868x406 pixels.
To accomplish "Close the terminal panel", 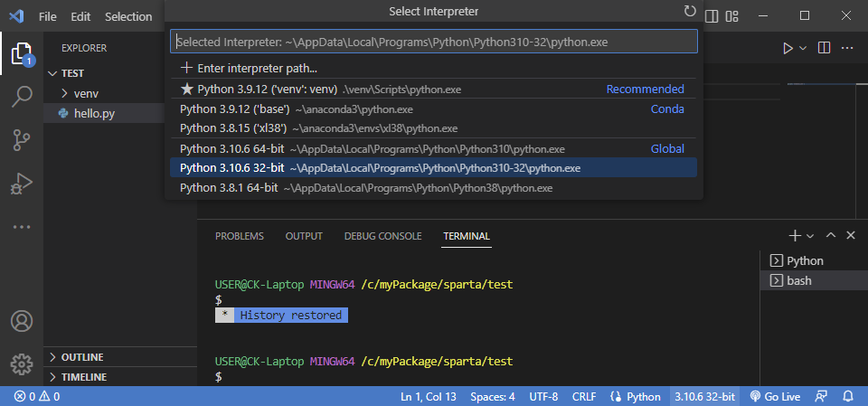I will click(851, 235).
